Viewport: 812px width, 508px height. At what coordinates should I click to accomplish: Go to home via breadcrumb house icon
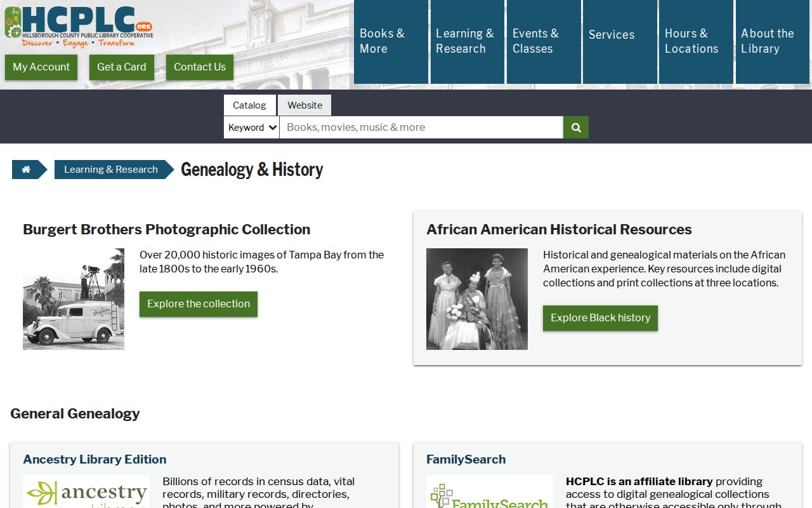[x=26, y=170]
